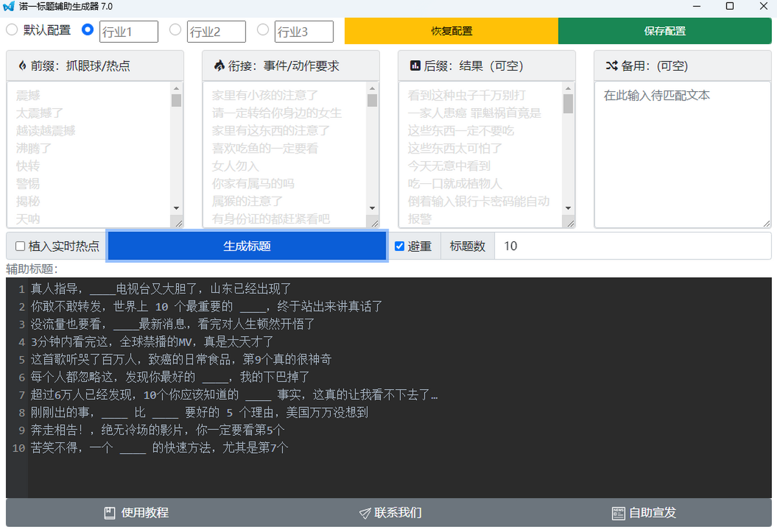Click the book icon beside 使用教程
This screenshot has width=777, height=532.
110,513
